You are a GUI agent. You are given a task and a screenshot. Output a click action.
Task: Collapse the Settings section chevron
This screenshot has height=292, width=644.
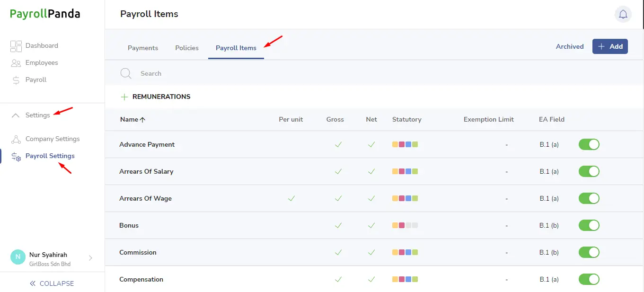[16, 115]
